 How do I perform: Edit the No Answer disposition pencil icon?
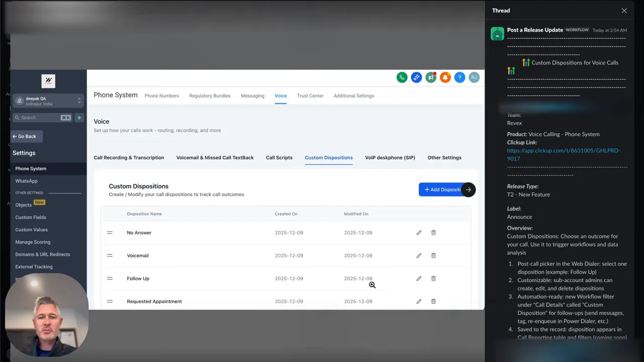419,233
